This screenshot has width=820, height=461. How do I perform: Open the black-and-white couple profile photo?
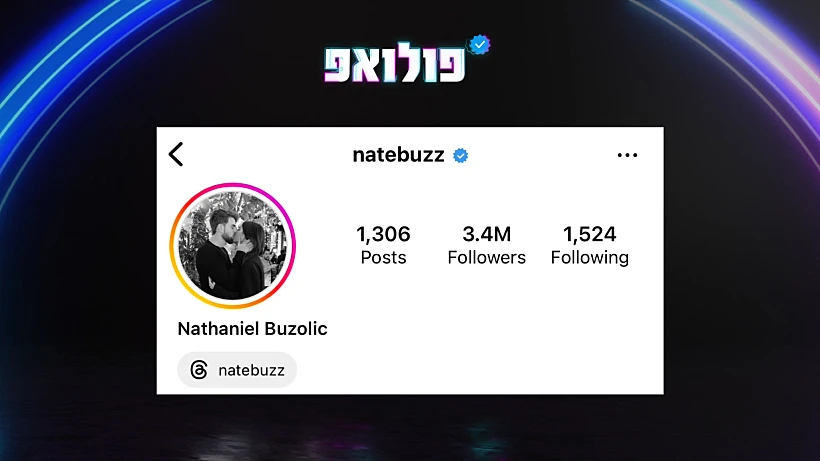233,245
